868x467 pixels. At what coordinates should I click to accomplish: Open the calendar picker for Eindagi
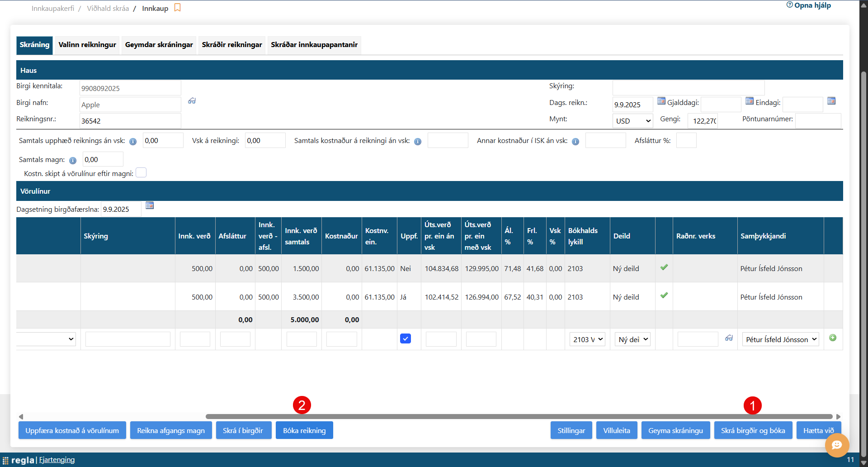[831, 101]
